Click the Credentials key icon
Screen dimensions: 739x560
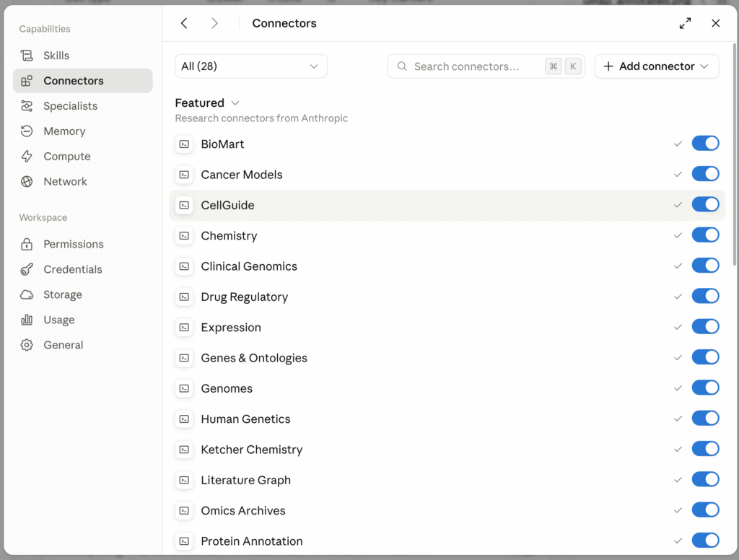27,269
